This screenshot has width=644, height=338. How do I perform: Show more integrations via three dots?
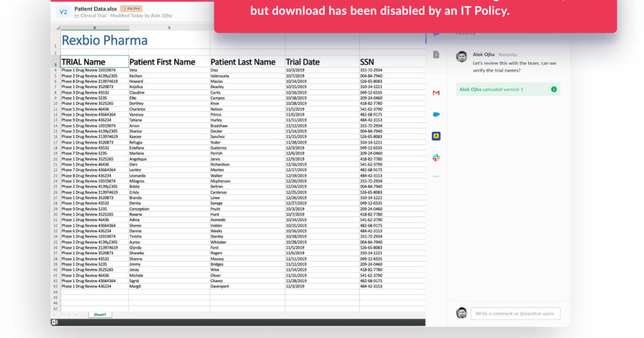436,176
